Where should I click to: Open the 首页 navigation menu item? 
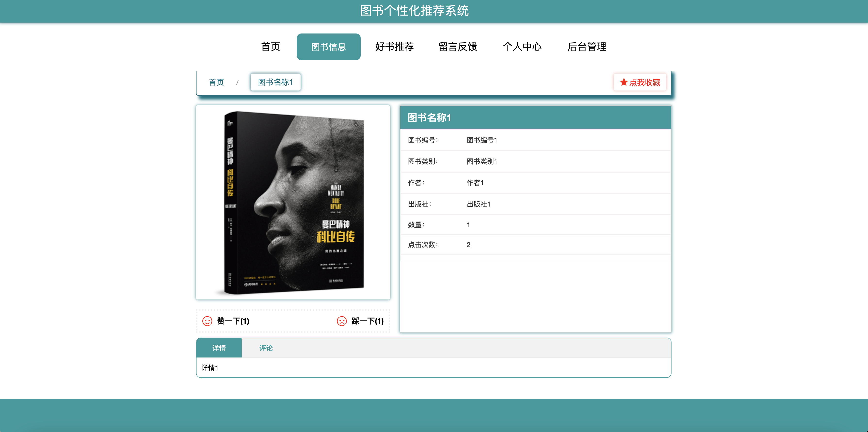tap(270, 47)
